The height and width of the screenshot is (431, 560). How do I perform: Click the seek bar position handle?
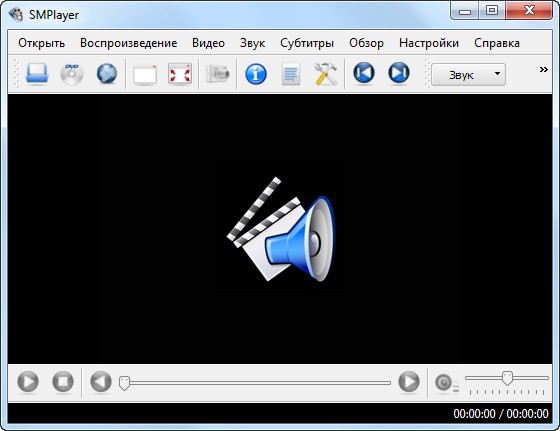coord(124,383)
